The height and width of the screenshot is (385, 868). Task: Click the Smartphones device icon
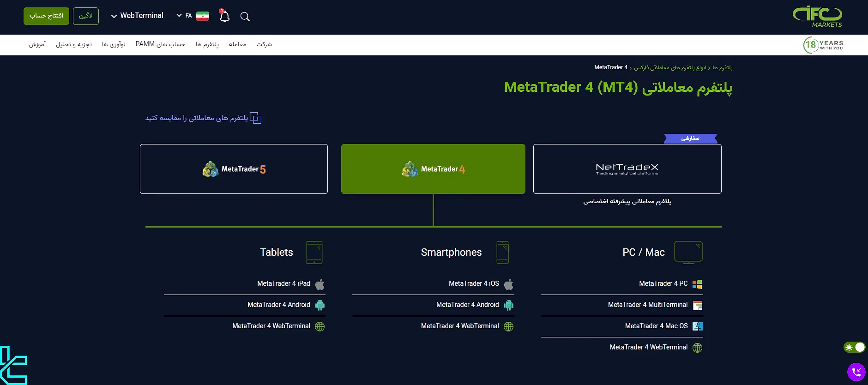(503, 253)
